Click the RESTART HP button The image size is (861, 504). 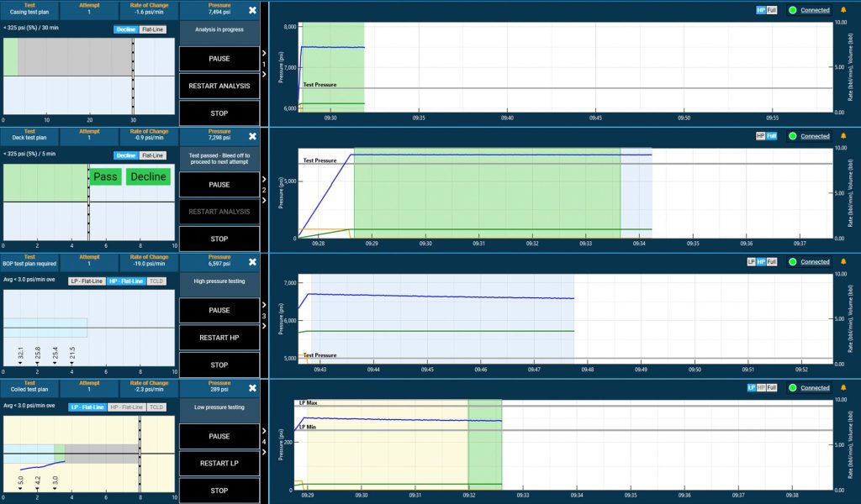(219, 338)
